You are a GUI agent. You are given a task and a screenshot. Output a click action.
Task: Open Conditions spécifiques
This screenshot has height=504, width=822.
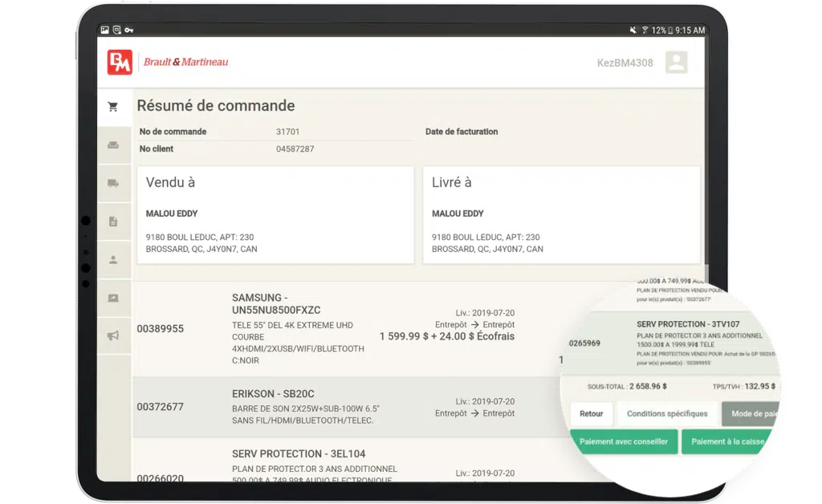point(667,414)
